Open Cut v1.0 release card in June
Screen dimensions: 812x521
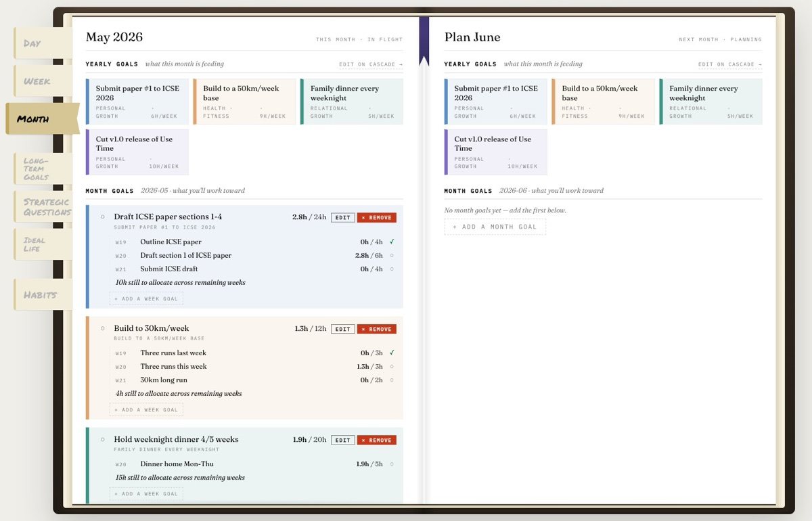tap(496, 152)
